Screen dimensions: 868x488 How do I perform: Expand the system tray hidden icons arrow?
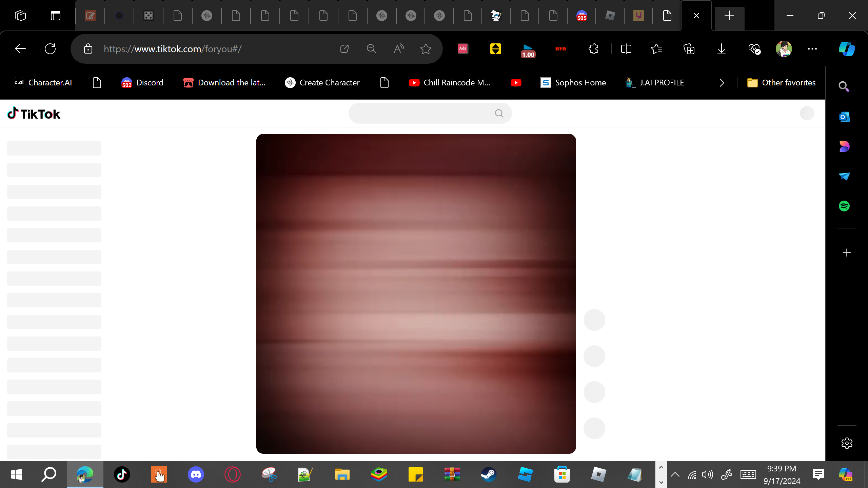coord(675,474)
